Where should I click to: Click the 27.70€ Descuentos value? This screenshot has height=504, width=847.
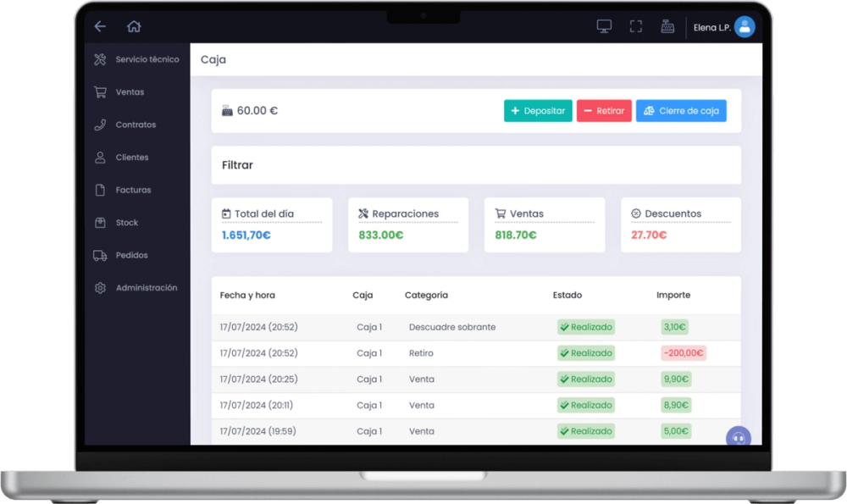click(649, 235)
